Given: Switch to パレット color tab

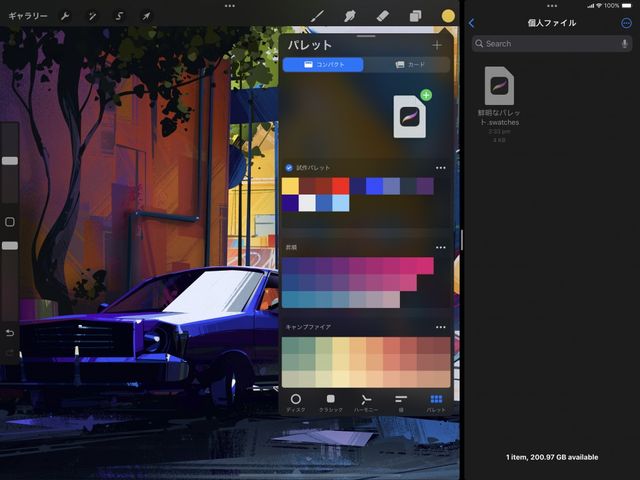Looking at the screenshot, I should pos(436,403).
